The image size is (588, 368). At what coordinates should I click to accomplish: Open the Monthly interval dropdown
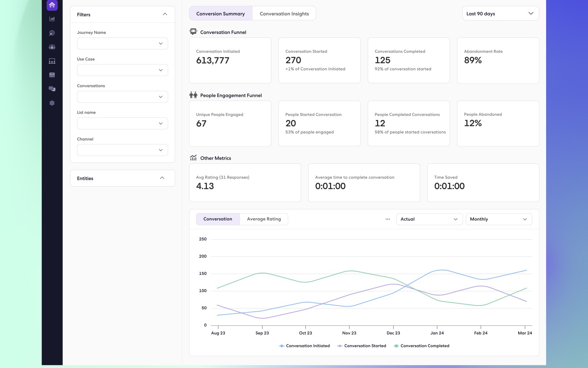pos(499,219)
